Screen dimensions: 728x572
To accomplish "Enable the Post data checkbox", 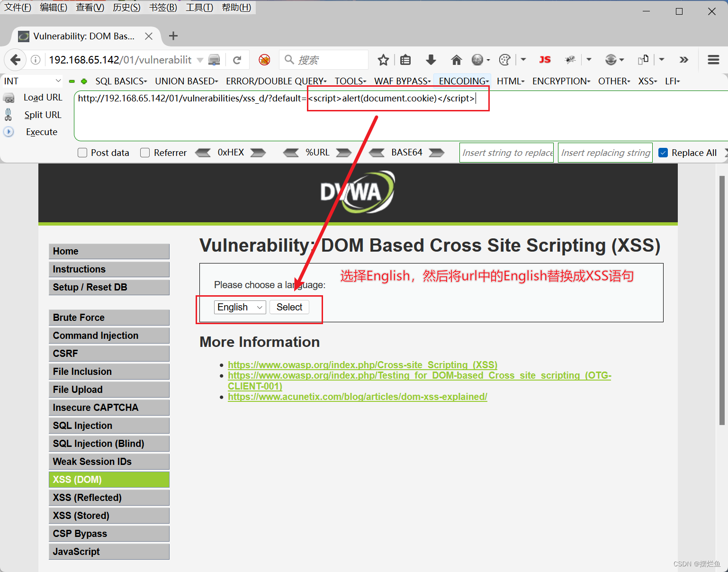I will pyautogui.click(x=82, y=153).
